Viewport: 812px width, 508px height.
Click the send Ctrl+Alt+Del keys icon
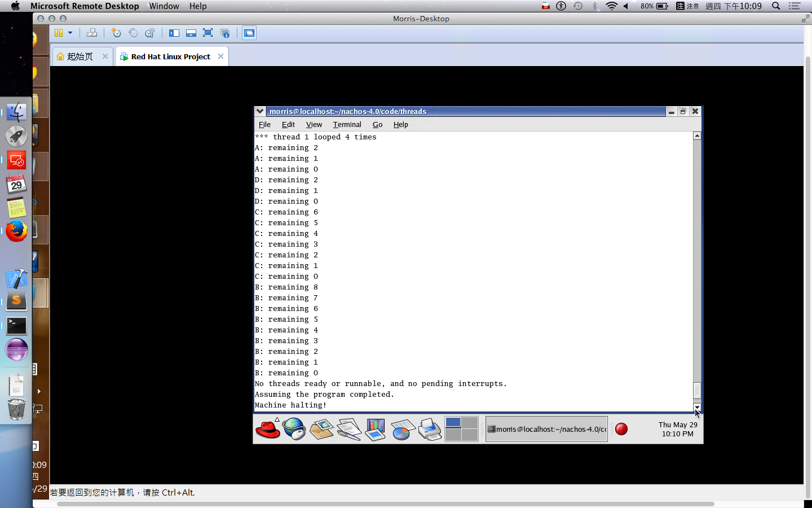(92, 33)
